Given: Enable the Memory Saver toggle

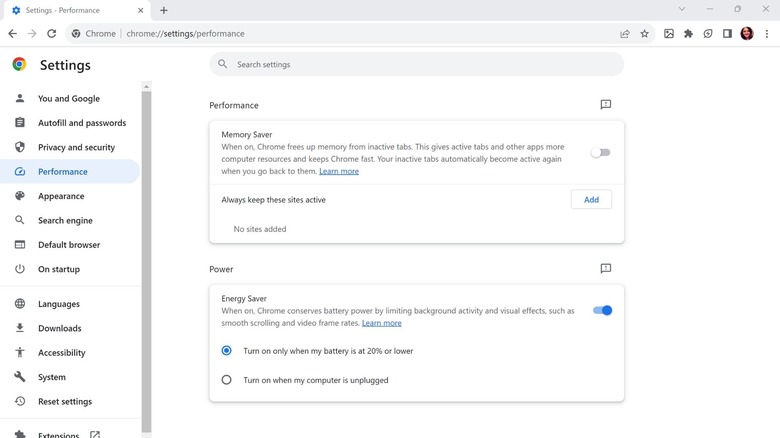Looking at the screenshot, I should click(x=600, y=153).
